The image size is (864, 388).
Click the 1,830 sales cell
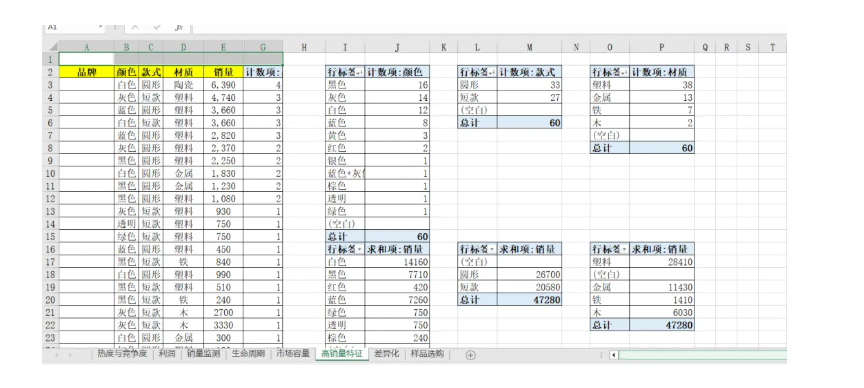pos(223,174)
